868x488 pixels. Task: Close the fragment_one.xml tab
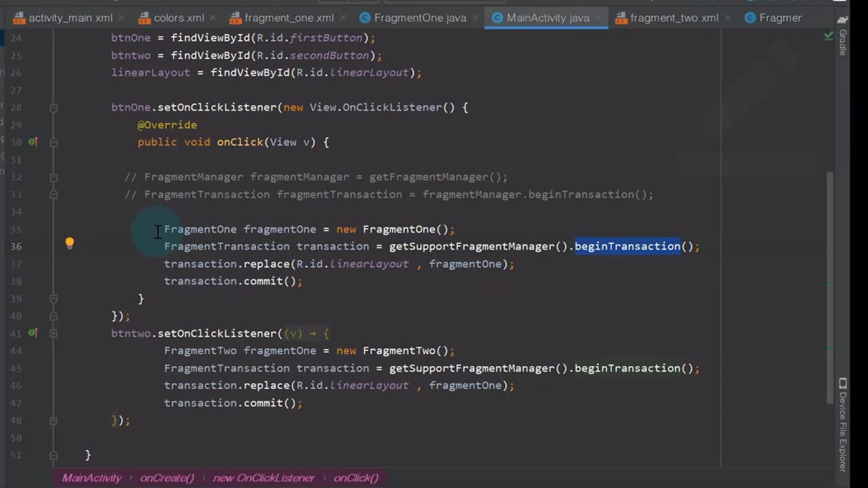(344, 18)
